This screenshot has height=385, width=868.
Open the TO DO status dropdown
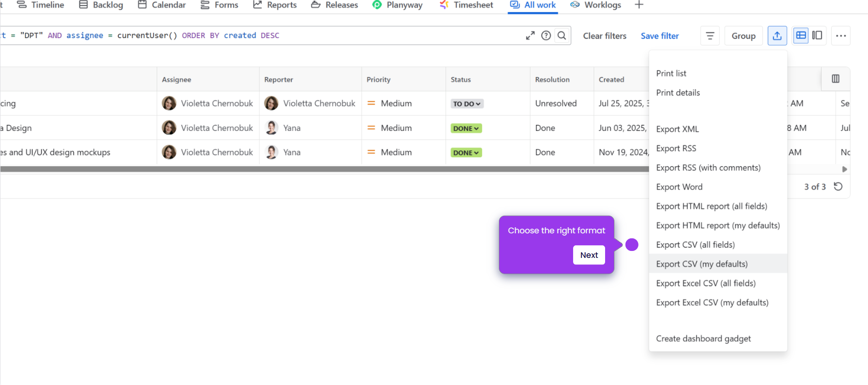click(467, 104)
